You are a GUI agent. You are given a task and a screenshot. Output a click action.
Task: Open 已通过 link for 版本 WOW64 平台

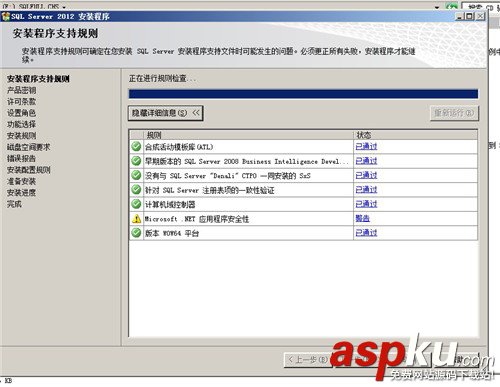(366, 233)
